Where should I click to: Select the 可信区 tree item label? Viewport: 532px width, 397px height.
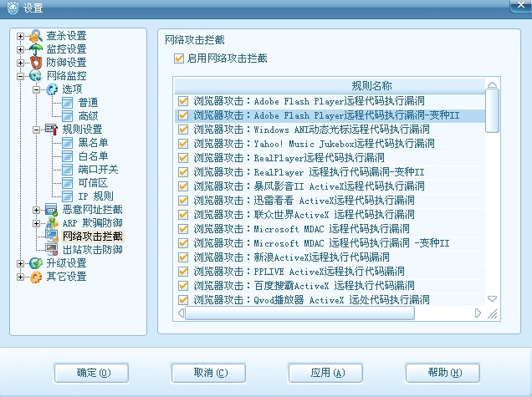93,183
